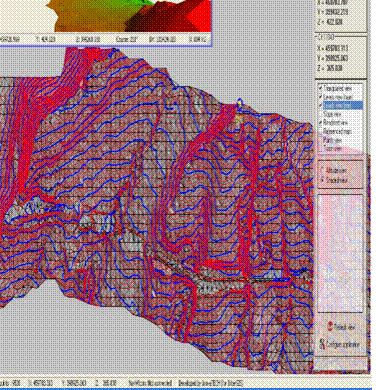Click the blank legend panel above Refresh view
Viewport: 376px width, 390px height.
pyautogui.click(x=340, y=254)
